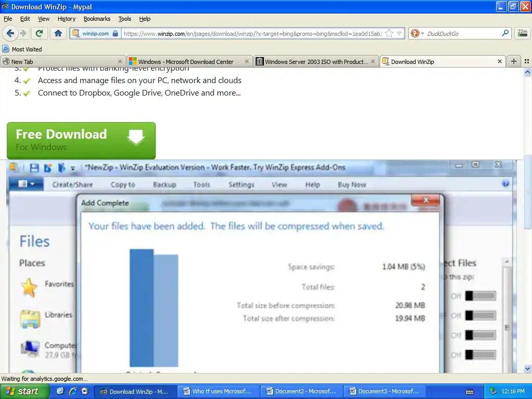The width and height of the screenshot is (532, 399).
Task: Open the Most Visited bookmarks folder
Action: pos(22,49)
